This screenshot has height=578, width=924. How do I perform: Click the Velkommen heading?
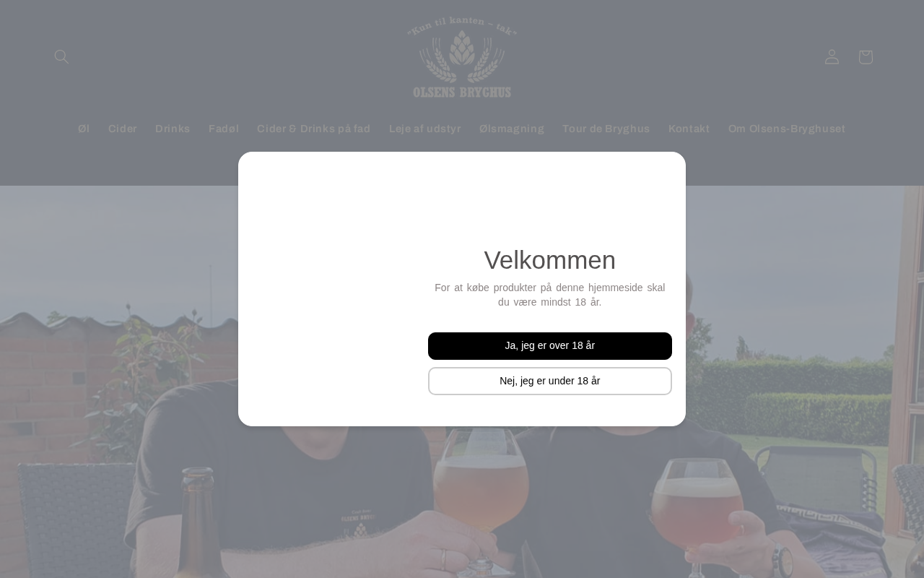pos(550,260)
